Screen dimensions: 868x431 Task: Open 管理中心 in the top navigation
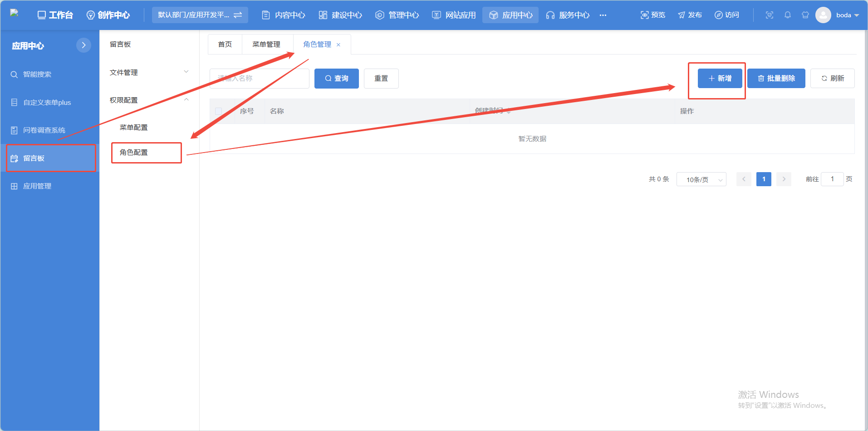pyautogui.click(x=397, y=15)
